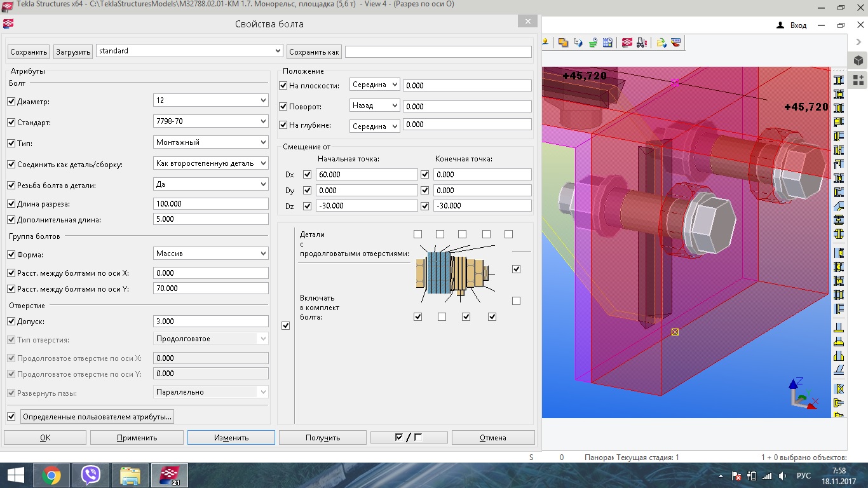
Task: Expand the Тип dropdown set to Монтажный
Action: tap(211, 142)
